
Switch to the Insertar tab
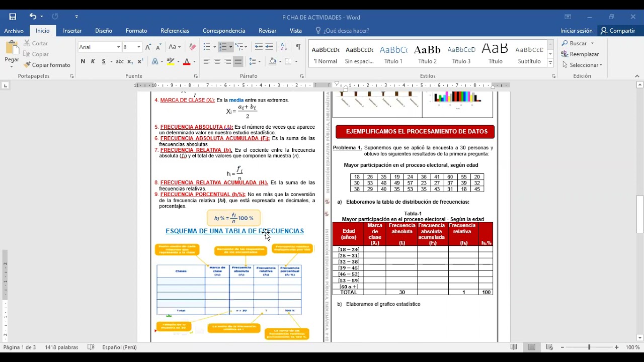tap(72, 31)
